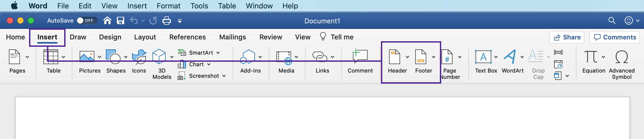Click the Search magnifier icon
The width and height of the screenshot is (644, 139).
[x=612, y=20]
